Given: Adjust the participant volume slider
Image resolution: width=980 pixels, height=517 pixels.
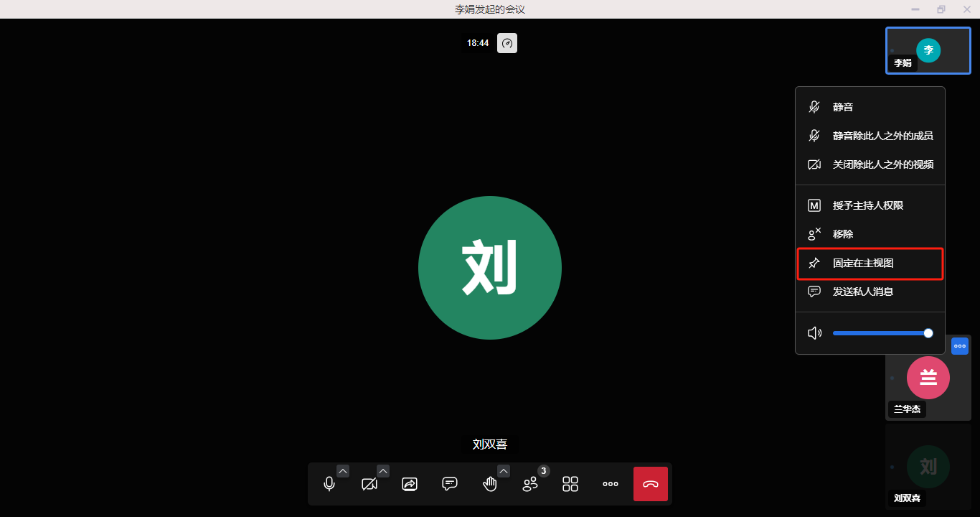Looking at the screenshot, I should 880,333.
